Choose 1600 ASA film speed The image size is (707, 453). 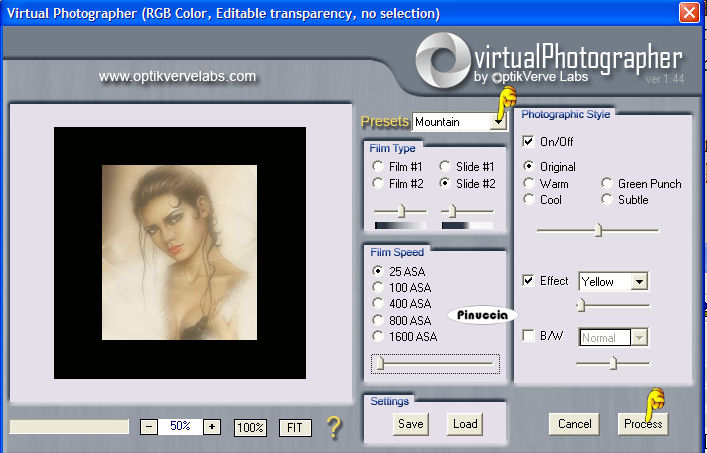pos(378,336)
